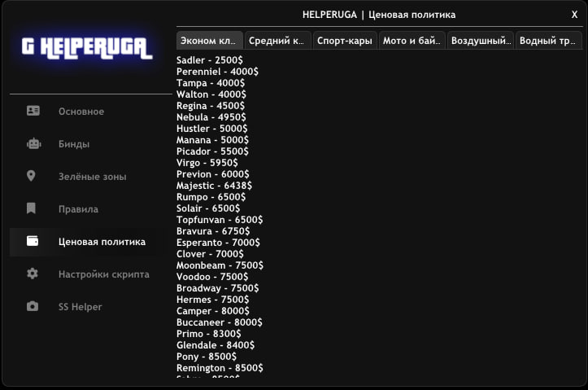
Task: Click the 'Hermes - 7500$' entry
Action: point(212,300)
